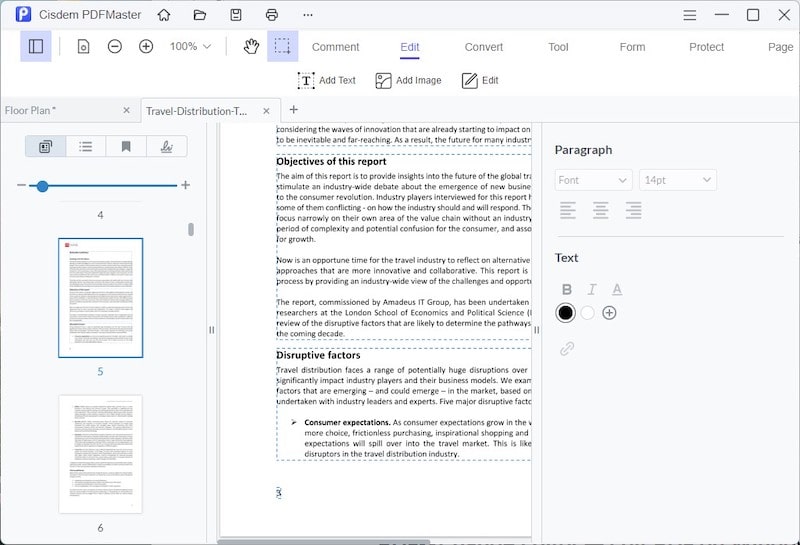Toggle the sidebar panel icon

point(36,46)
